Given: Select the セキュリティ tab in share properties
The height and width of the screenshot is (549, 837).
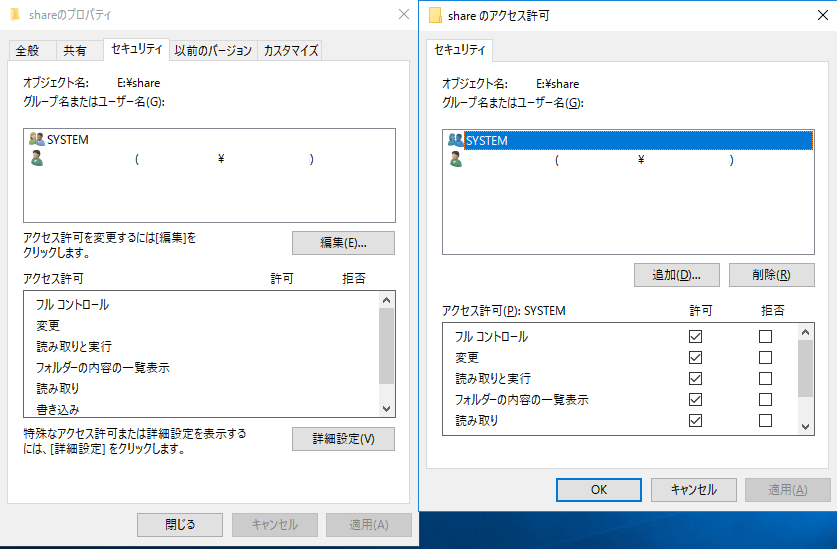Looking at the screenshot, I should [137, 49].
